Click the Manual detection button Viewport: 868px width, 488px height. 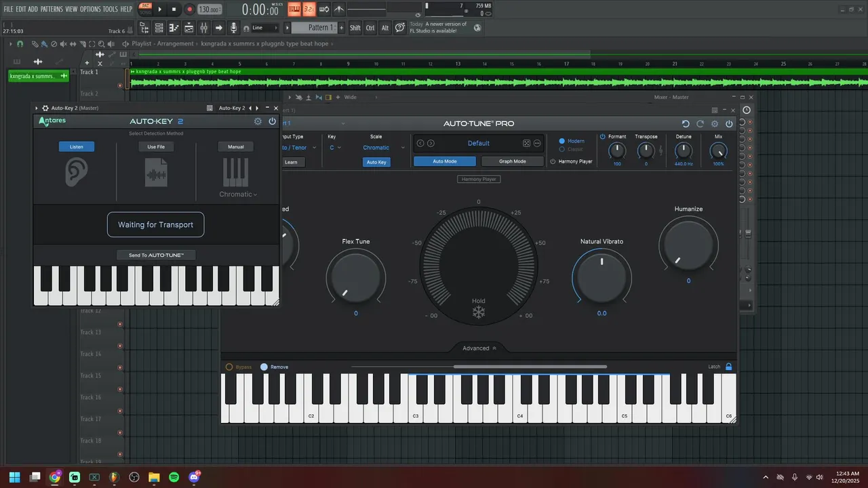tap(236, 146)
